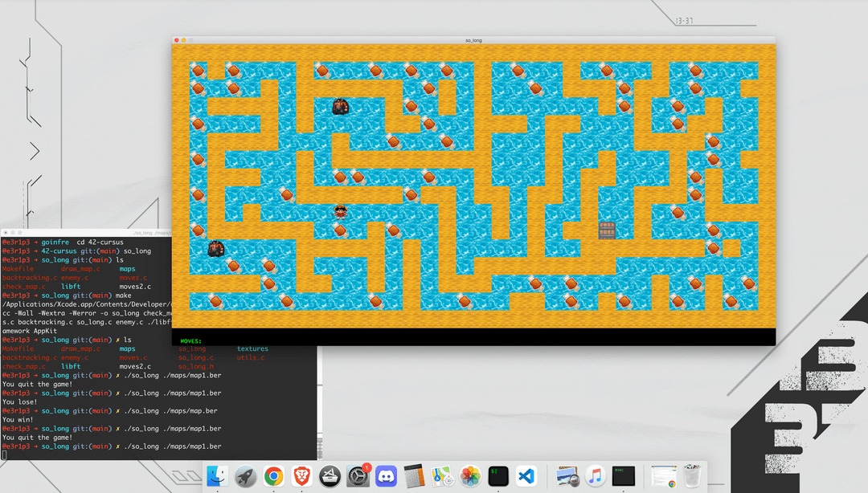868x493 pixels.
Task: Open Photos app in dock
Action: [x=470, y=476]
